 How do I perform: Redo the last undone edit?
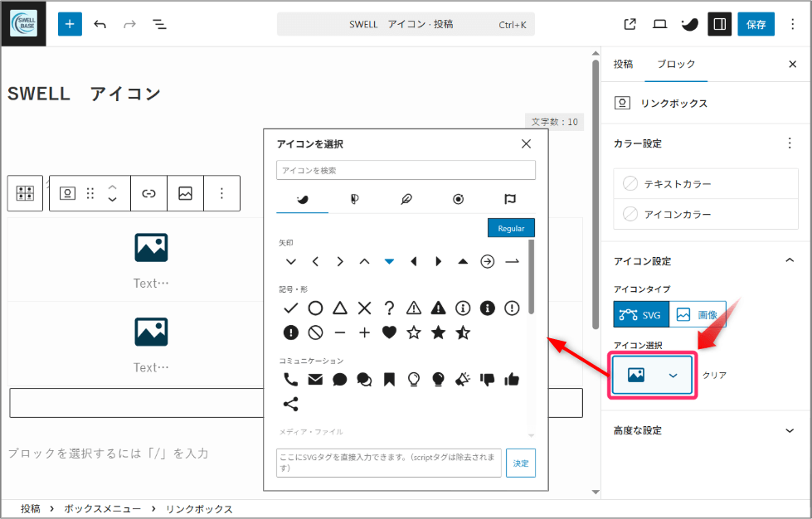pos(129,24)
